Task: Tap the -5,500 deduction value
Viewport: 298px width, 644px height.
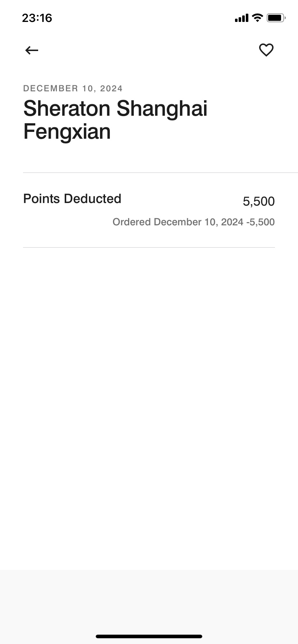Action: point(261,222)
